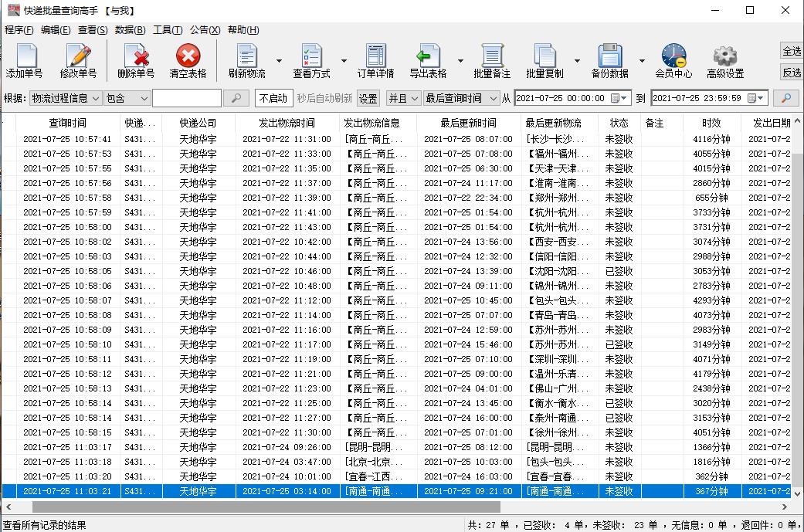Click 批量复制 batch copy icon
The width and height of the screenshot is (804, 532).
point(546,60)
